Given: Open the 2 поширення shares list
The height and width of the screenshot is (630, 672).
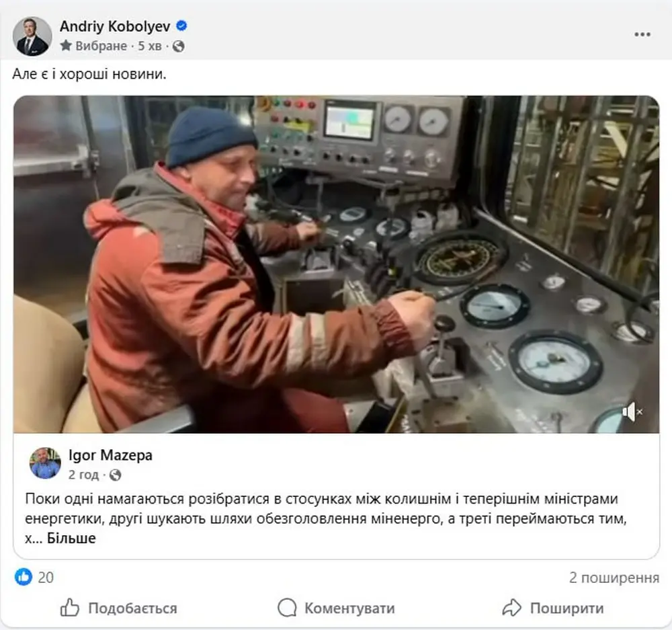Looking at the screenshot, I should [x=614, y=578].
